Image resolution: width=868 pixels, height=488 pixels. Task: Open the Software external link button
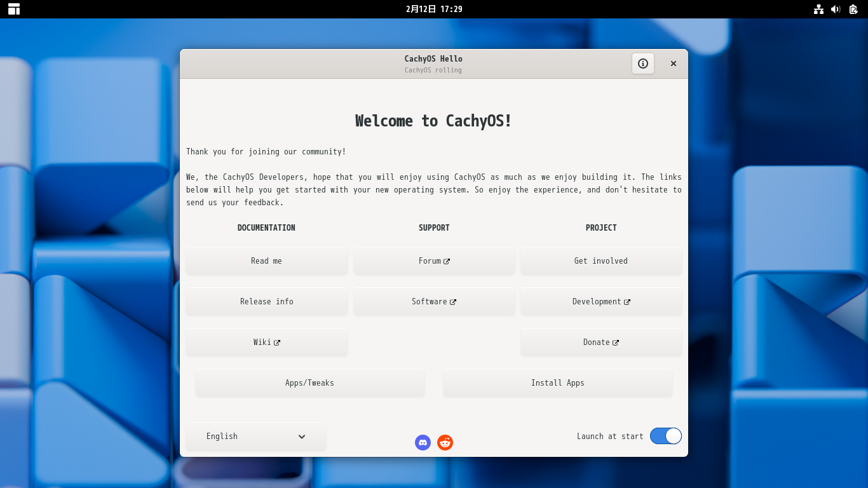pos(434,302)
